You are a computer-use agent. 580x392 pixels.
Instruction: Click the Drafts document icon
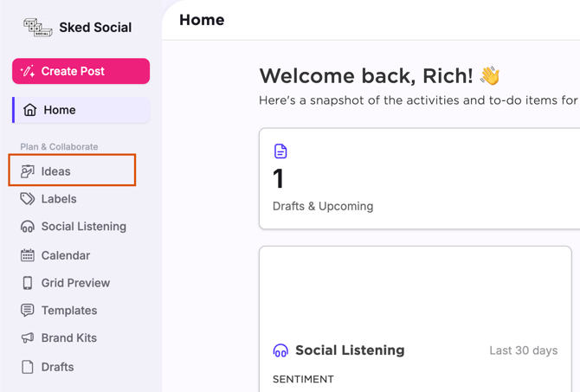[28, 367]
